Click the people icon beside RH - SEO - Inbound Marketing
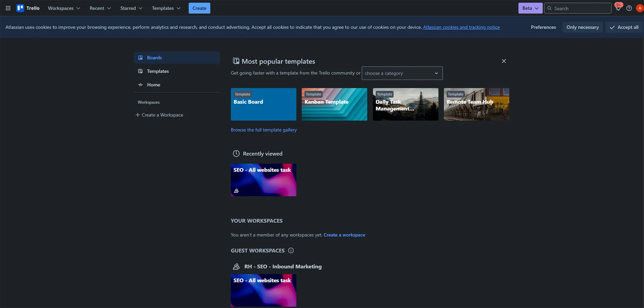 pyautogui.click(x=236, y=267)
